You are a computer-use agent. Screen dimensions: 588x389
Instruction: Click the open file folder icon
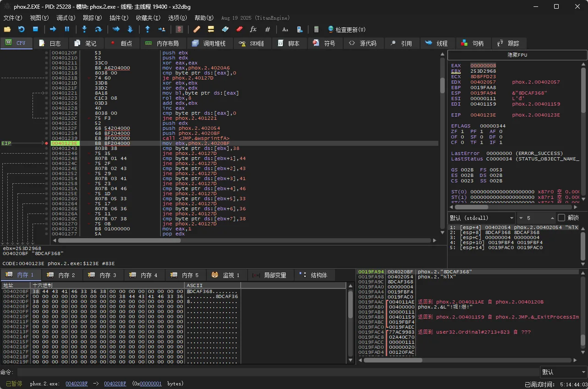point(7,29)
